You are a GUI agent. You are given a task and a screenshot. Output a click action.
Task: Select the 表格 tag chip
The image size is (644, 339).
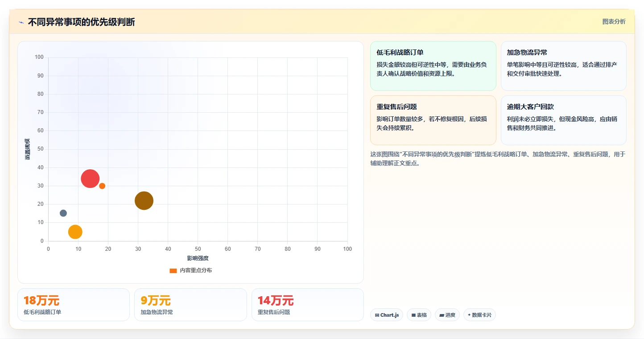(419, 315)
